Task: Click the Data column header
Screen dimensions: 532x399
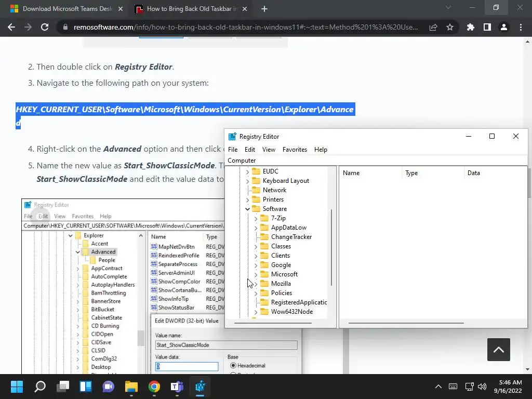Action: [x=495, y=173]
